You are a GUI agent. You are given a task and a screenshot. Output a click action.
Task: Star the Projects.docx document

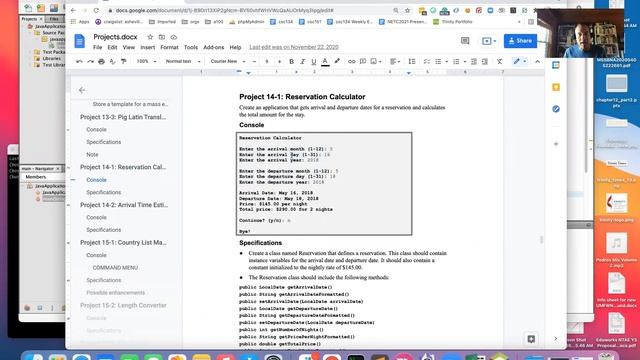(150, 37)
